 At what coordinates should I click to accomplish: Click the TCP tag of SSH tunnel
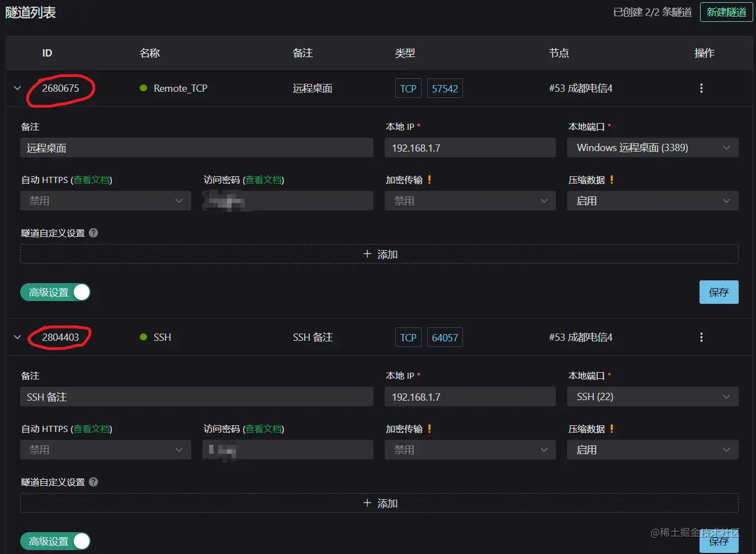tap(408, 337)
